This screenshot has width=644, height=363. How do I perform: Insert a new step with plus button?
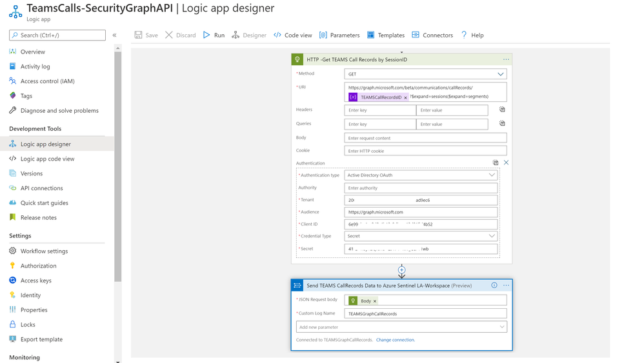[401, 270]
